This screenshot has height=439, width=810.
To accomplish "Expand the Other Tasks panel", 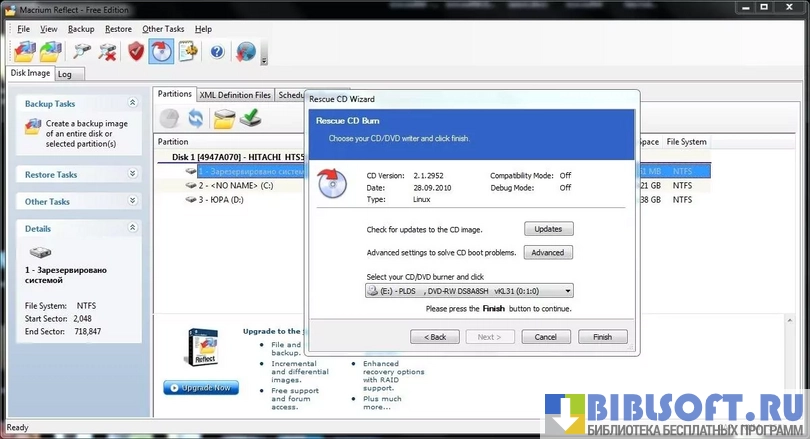I will [132, 201].
